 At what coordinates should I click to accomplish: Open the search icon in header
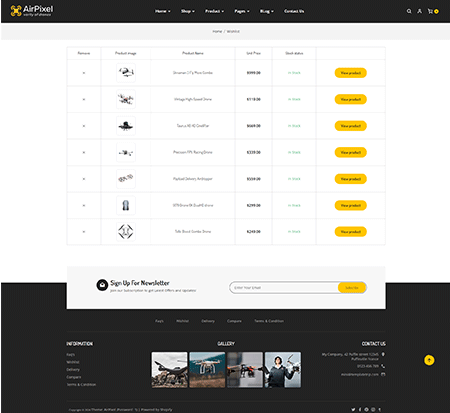pos(409,11)
